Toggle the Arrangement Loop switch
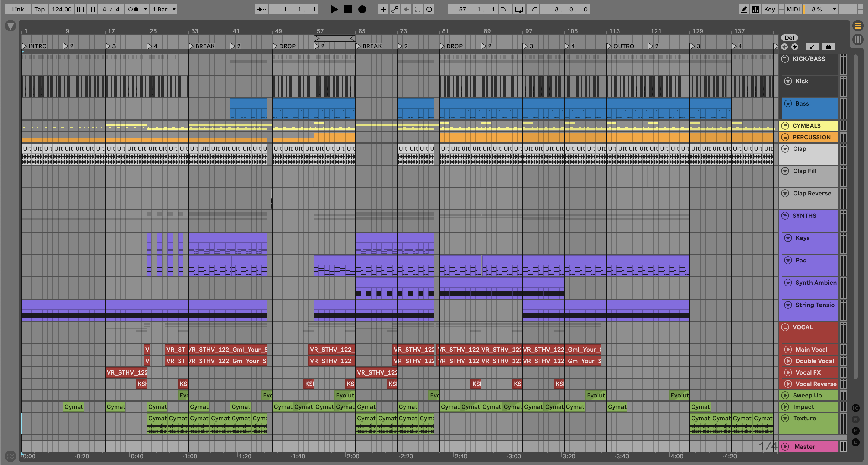 519,9
